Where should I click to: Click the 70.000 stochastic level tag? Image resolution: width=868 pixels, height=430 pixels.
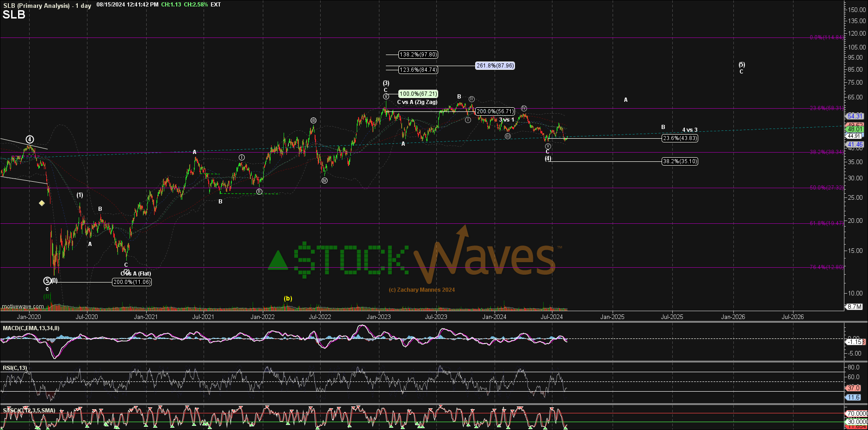tap(857, 414)
